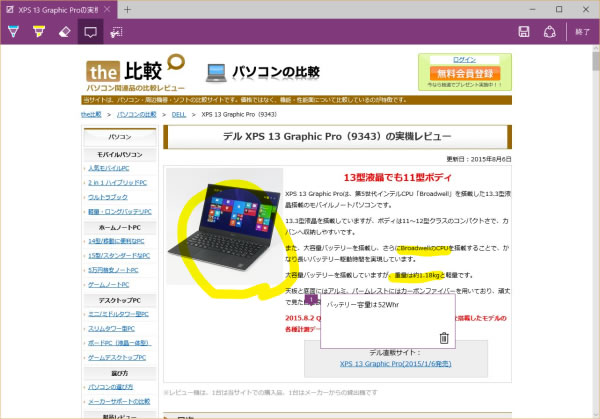Viewport: 600px width, 419px height.
Task: Click the 'デル直販サイト:' label
Action: [395, 353]
